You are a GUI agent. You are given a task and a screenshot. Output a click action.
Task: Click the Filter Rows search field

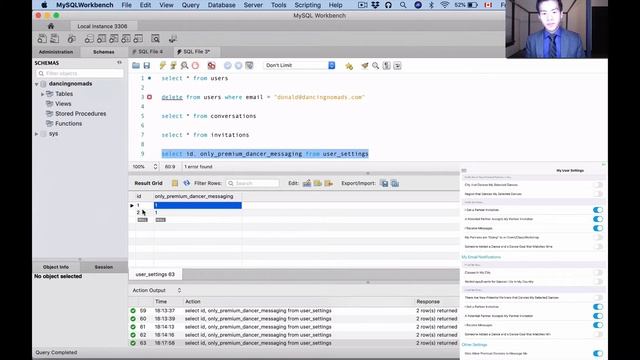click(253, 183)
